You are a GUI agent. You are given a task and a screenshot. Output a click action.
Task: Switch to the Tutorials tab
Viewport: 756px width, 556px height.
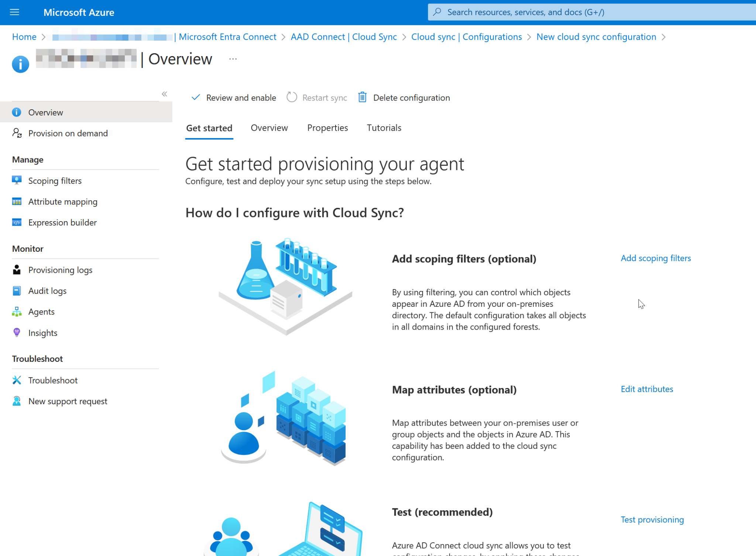(x=384, y=128)
